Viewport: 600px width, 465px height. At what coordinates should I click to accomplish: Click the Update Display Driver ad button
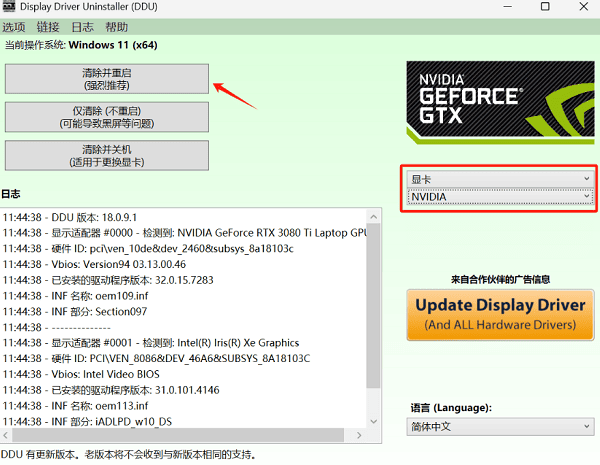(x=500, y=315)
